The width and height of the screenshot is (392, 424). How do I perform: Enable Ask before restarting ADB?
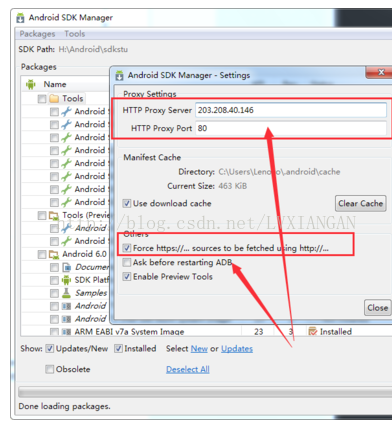[127, 262]
